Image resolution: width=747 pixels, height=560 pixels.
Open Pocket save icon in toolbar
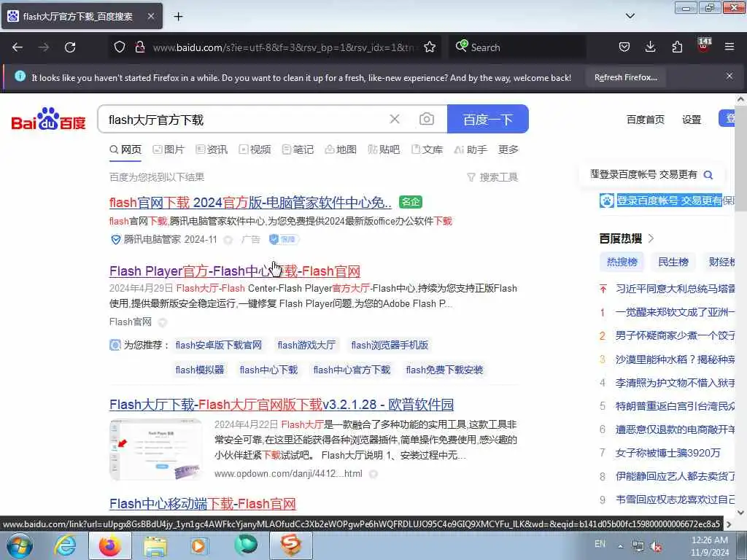click(624, 47)
